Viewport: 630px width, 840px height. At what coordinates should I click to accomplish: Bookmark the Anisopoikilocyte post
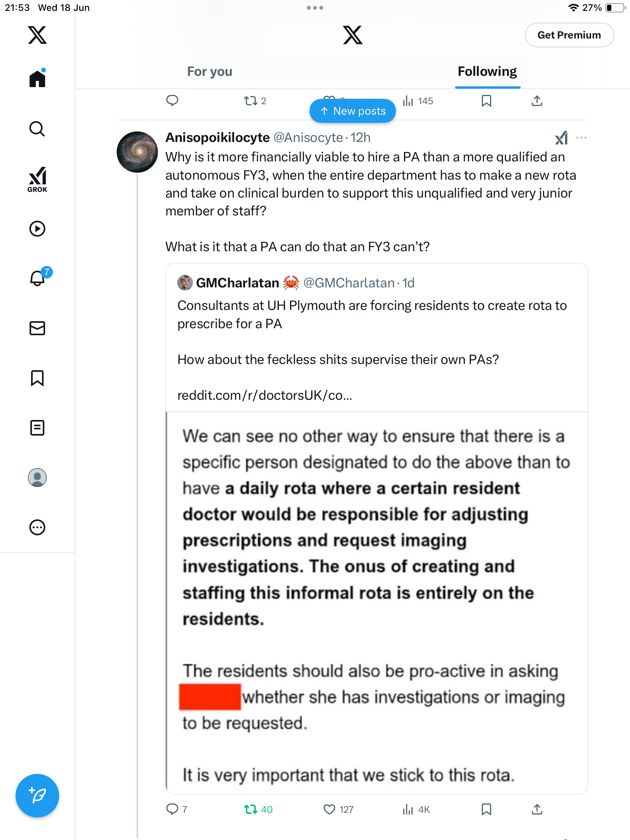pyautogui.click(x=486, y=810)
